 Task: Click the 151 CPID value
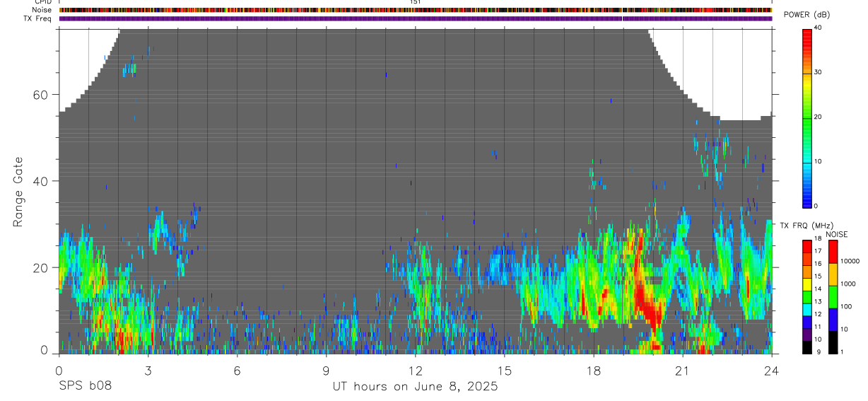[415, 2]
